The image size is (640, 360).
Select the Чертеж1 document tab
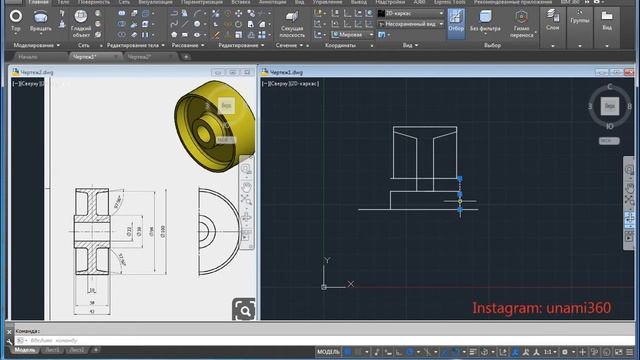[84, 57]
